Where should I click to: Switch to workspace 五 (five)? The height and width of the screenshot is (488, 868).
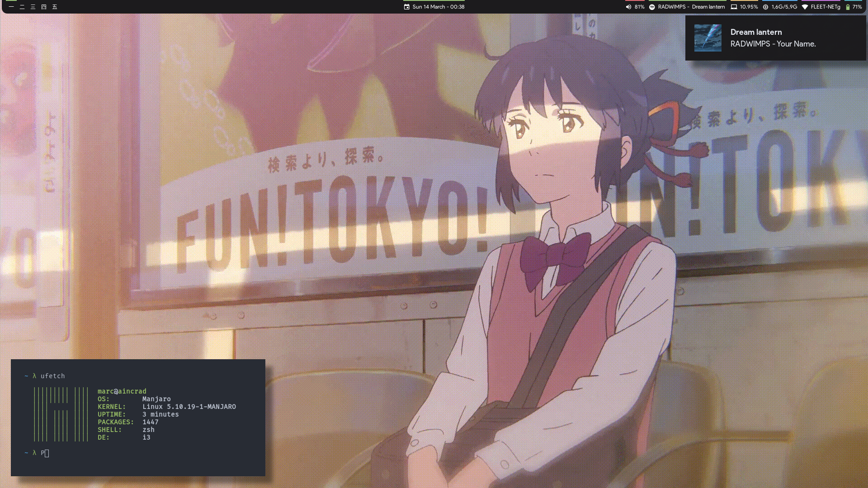(55, 7)
